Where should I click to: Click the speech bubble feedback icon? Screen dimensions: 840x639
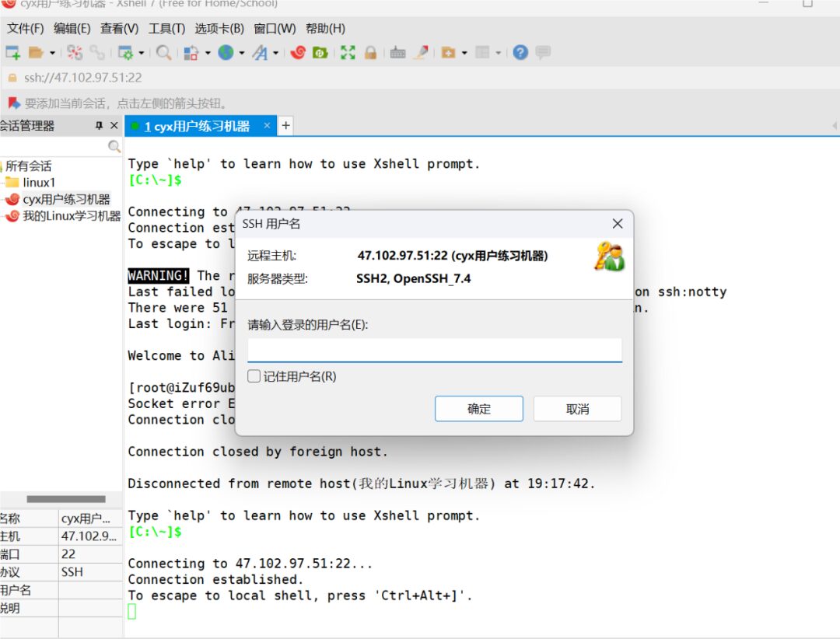click(543, 53)
